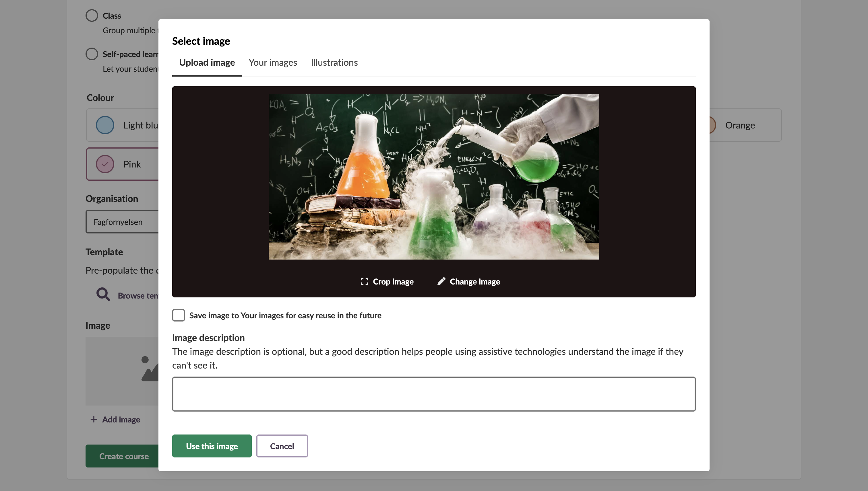This screenshot has width=868, height=491.
Task: Click the Create course button
Action: click(x=123, y=456)
